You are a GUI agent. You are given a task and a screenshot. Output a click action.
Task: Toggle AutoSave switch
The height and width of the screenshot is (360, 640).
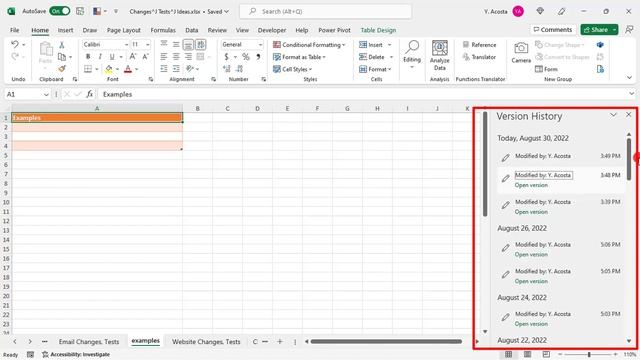click(60, 11)
